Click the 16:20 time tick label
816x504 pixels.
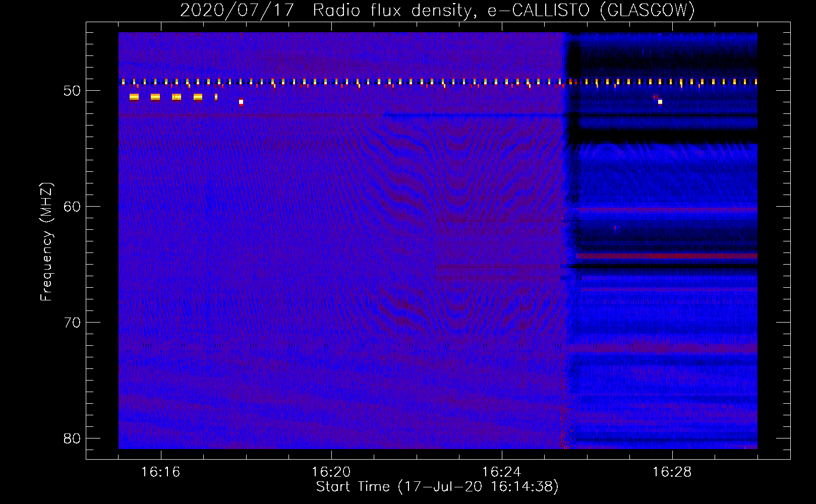click(331, 472)
